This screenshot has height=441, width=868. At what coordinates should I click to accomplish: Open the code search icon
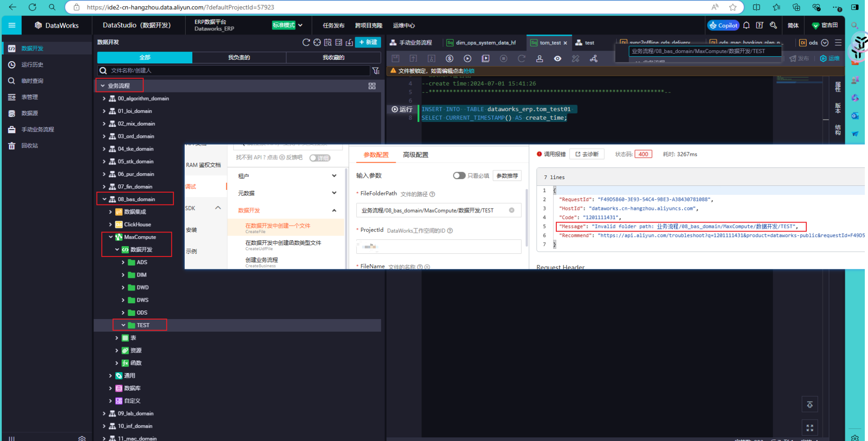(328, 42)
